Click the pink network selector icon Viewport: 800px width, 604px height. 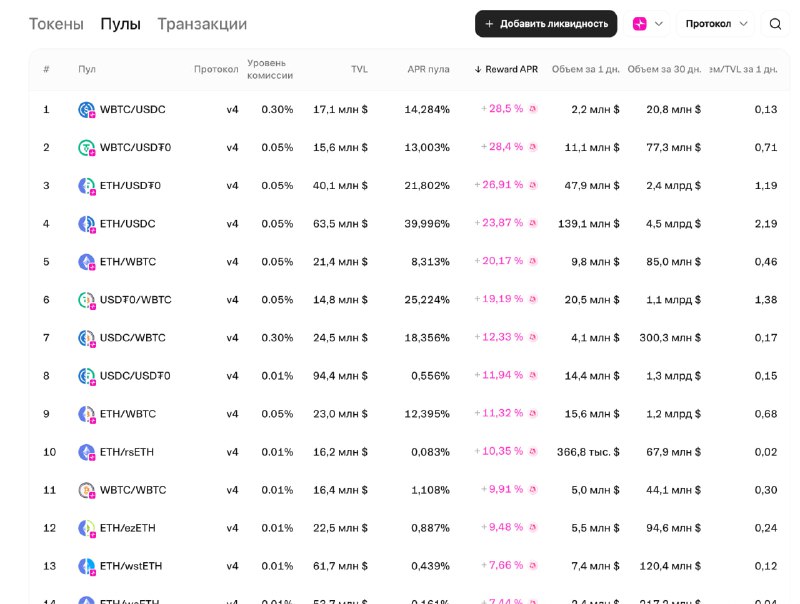point(641,21)
